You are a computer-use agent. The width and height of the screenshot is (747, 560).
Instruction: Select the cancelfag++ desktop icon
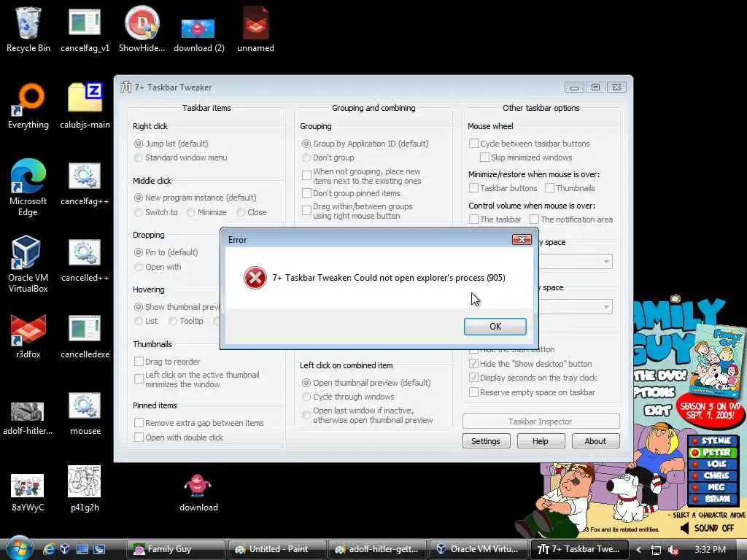(85, 184)
